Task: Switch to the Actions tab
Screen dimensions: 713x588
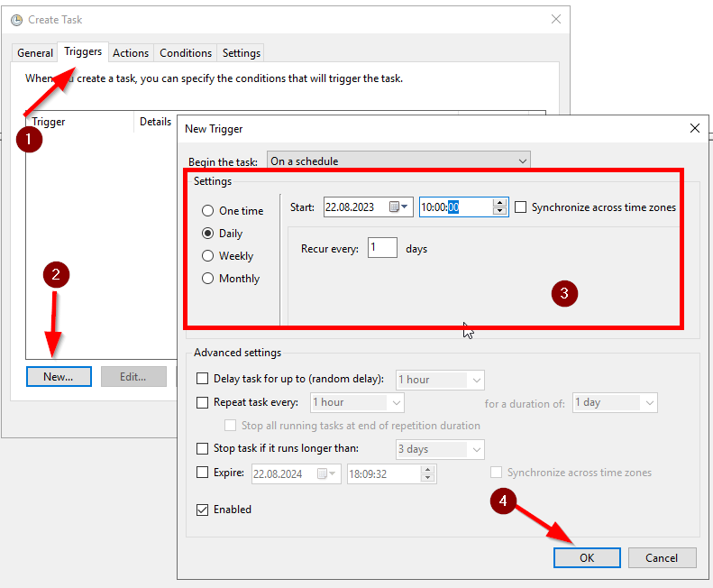Action: pos(131,53)
